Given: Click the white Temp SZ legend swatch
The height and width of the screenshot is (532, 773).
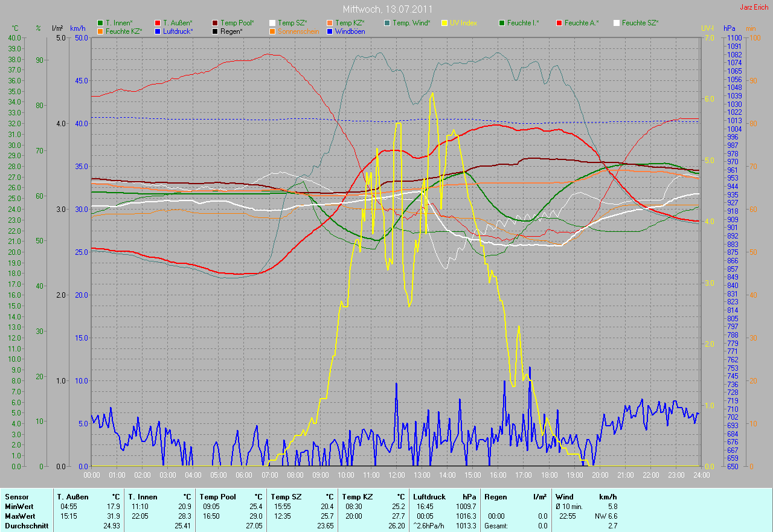Looking at the screenshot, I should tap(272, 23).
